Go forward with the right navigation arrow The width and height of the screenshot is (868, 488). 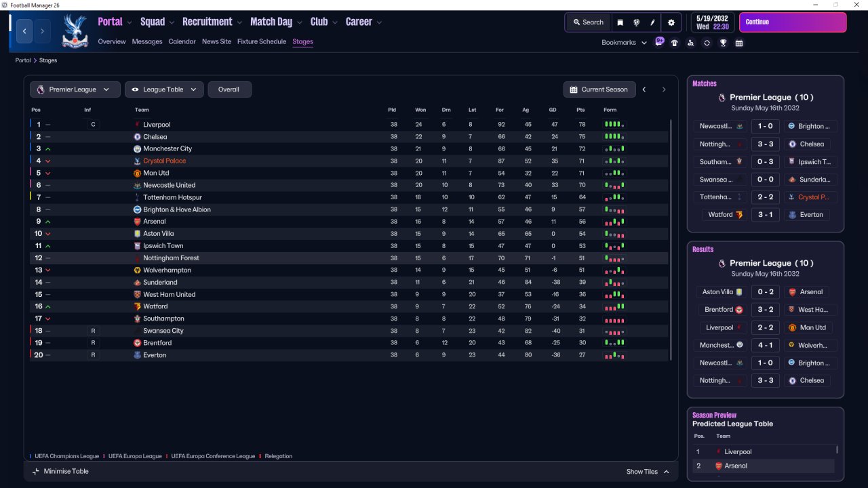pyautogui.click(x=42, y=30)
